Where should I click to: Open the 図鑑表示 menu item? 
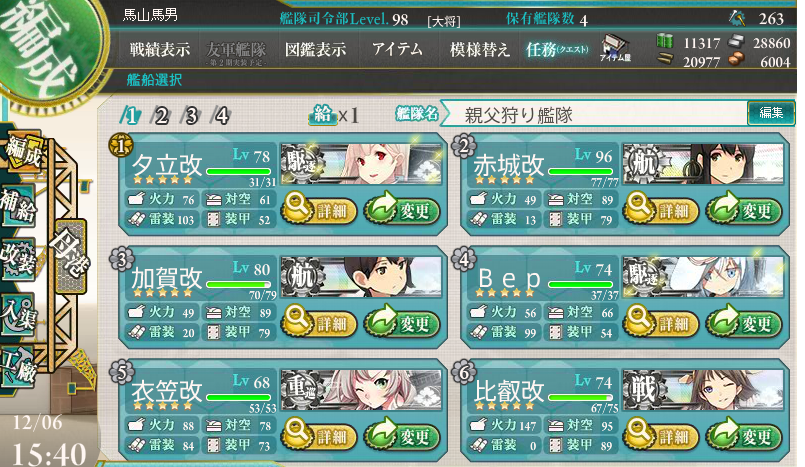click(315, 49)
